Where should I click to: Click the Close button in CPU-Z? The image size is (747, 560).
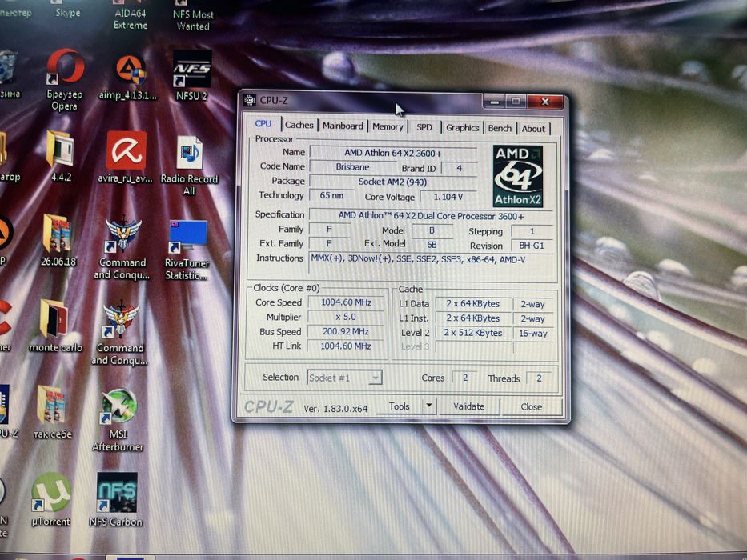click(531, 406)
